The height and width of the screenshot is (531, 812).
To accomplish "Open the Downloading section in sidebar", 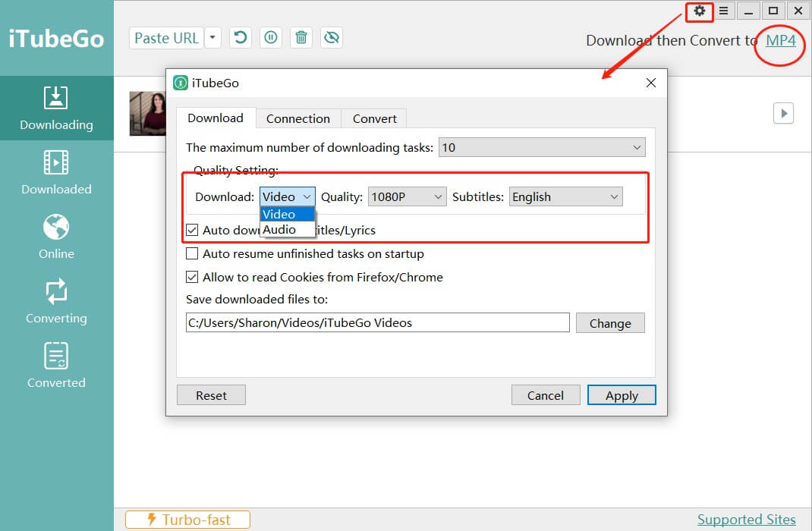I will [x=56, y=108].
